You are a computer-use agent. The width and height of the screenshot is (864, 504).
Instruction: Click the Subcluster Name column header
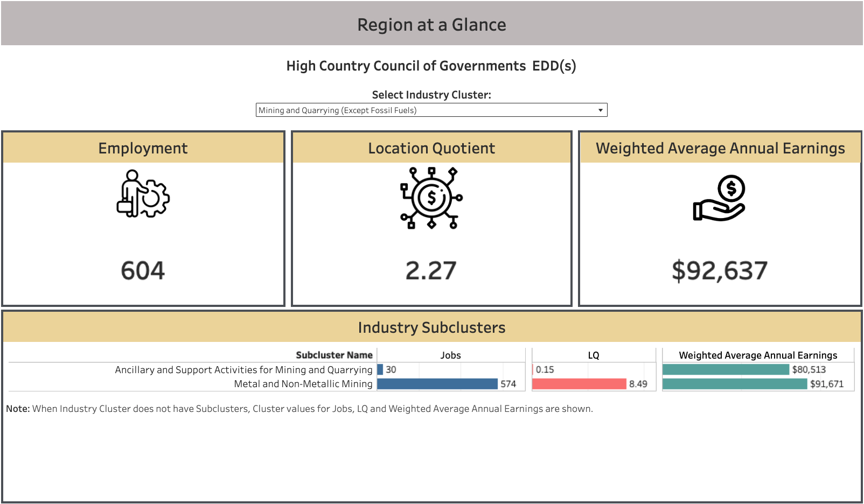(x=334, y=355)
